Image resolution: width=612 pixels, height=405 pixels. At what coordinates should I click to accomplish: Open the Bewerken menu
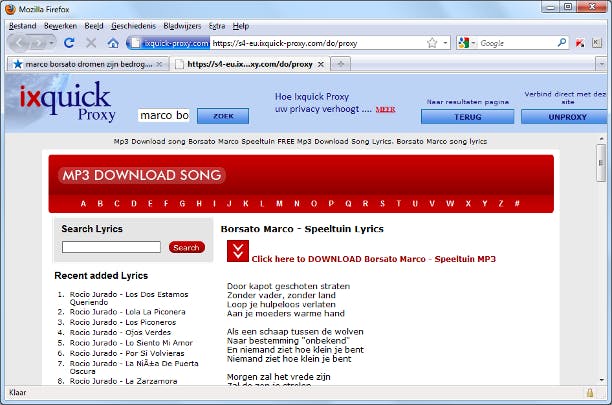coord(60,26)
